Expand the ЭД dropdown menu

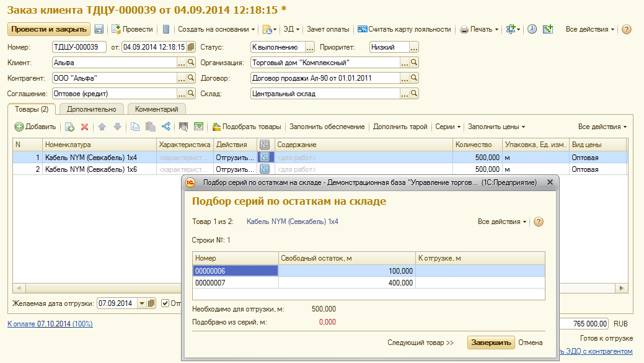291,29
